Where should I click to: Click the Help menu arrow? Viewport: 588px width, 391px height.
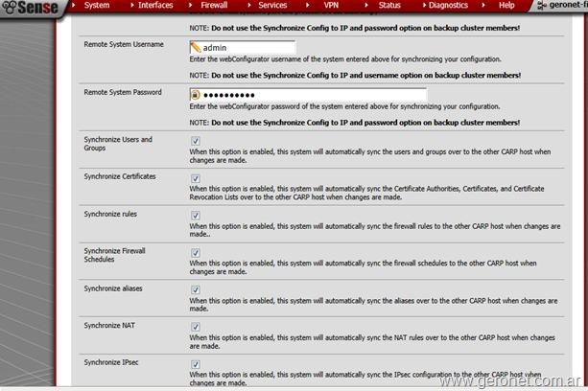483,5
